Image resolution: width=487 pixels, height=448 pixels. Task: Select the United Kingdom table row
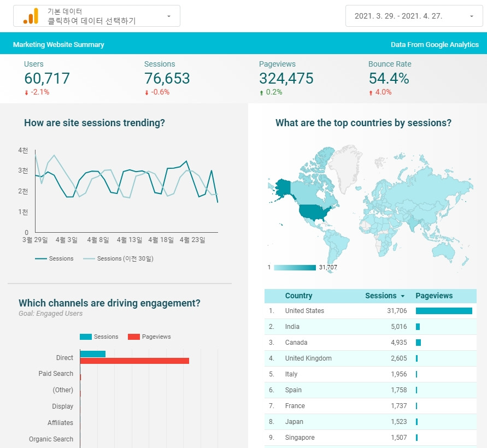(370, 358)
